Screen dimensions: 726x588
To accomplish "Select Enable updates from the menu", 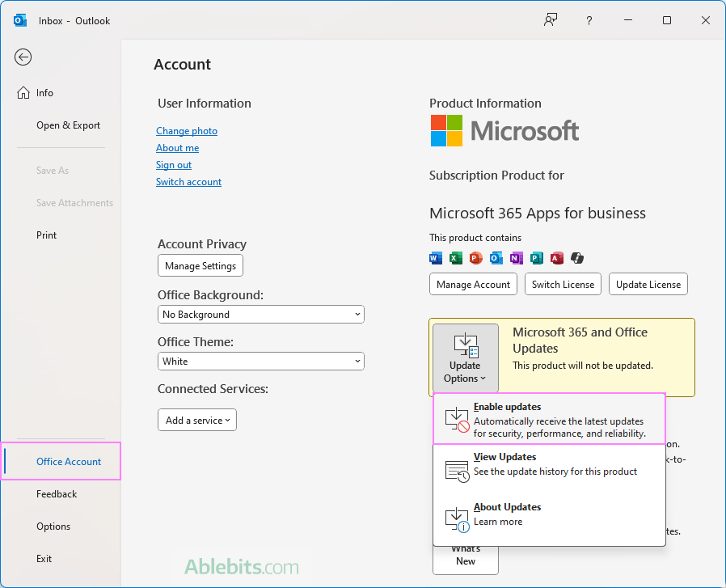I will click(549, 419).
